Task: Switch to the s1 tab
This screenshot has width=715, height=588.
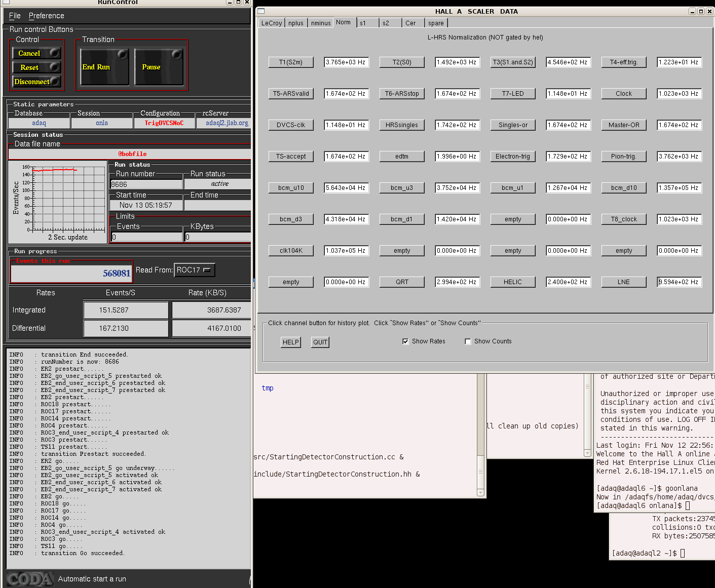Action: pyautogui.click(x=367, y=23)
